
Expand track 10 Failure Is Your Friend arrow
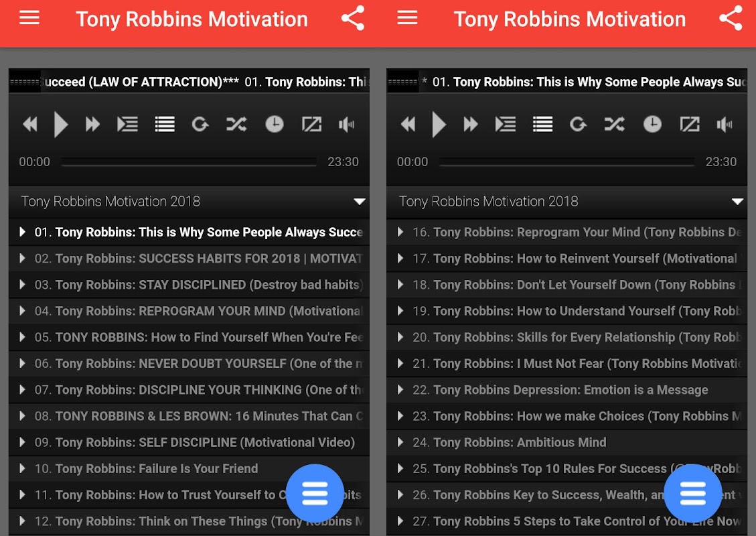click(x=23, y=468)
